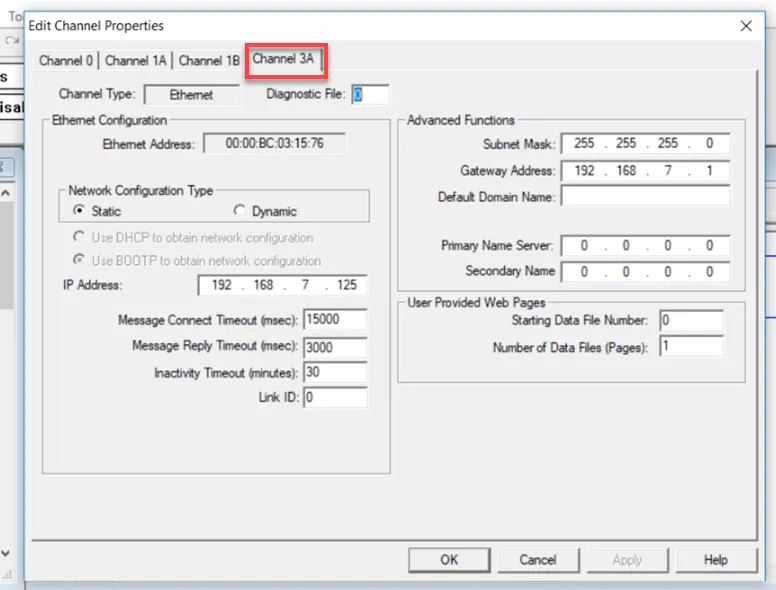Select the Channel 3A tab
The image size is (776, 590).
pos(284,59)
